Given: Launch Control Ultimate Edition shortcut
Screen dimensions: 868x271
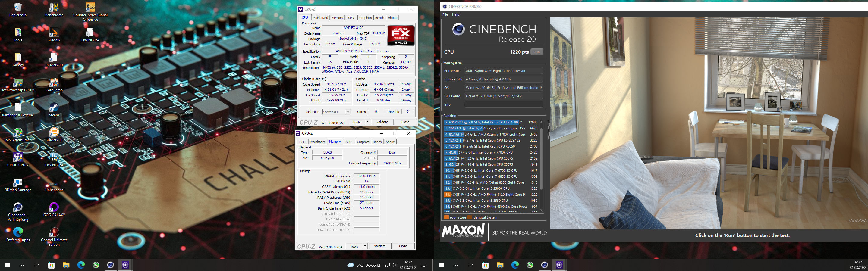Looking at the screenshot, I should [x=54, y=237].
